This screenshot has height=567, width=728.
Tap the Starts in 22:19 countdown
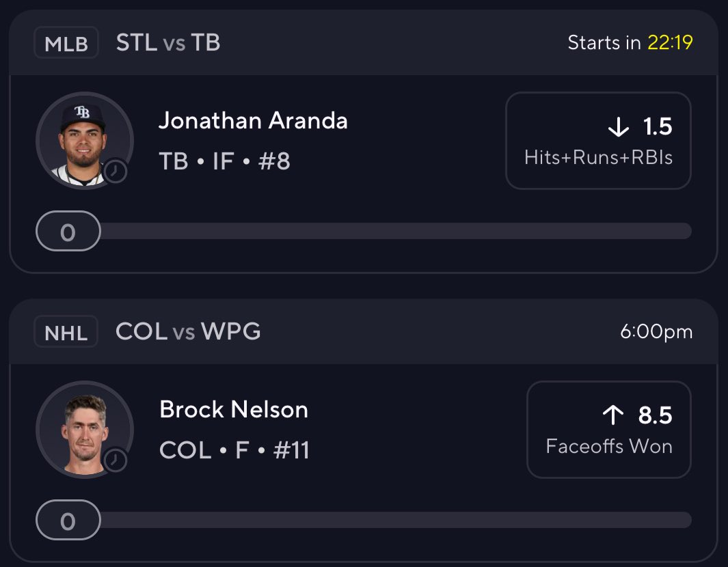click(630, 43)
